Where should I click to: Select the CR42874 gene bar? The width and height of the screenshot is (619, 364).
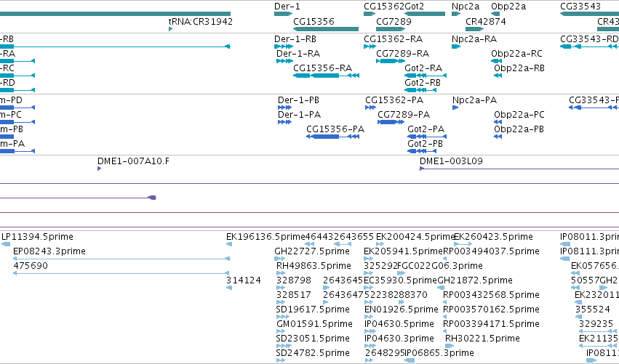(x=474, y=29)
